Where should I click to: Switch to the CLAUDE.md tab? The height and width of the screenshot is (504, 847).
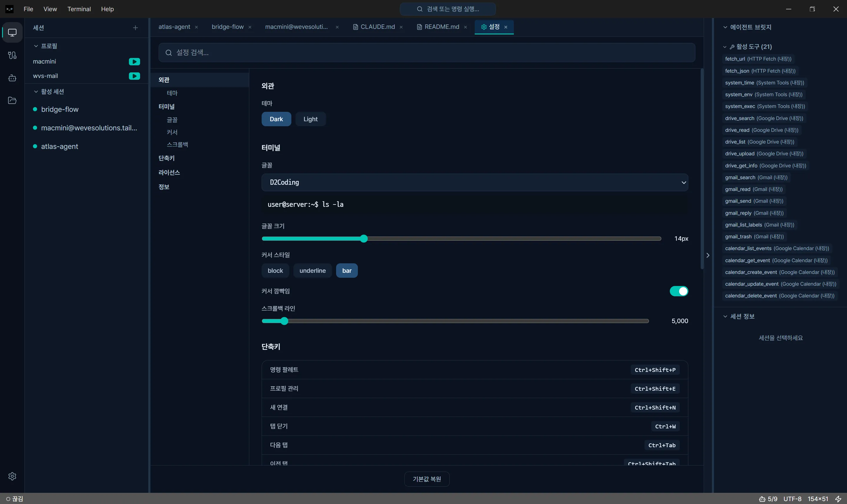377,27
